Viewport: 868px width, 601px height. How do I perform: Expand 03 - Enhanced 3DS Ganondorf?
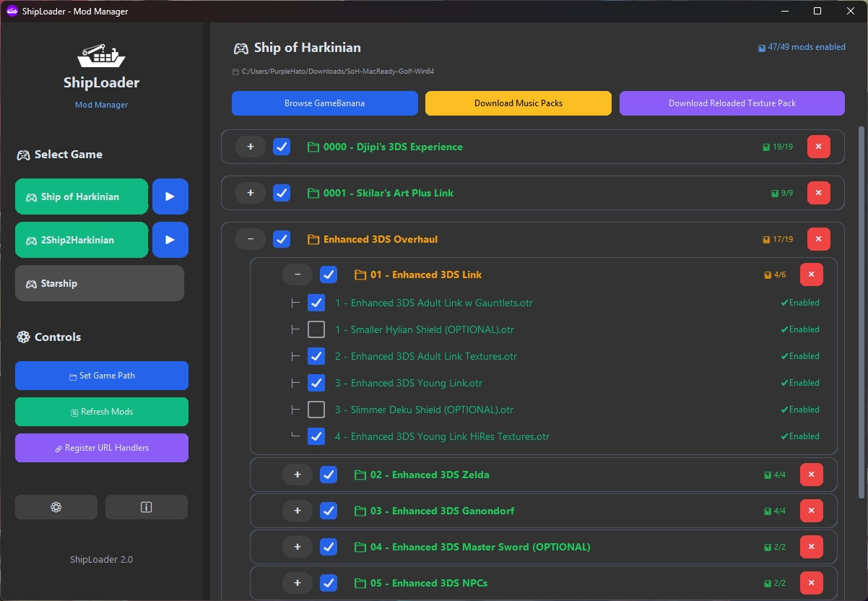[297, 511]
